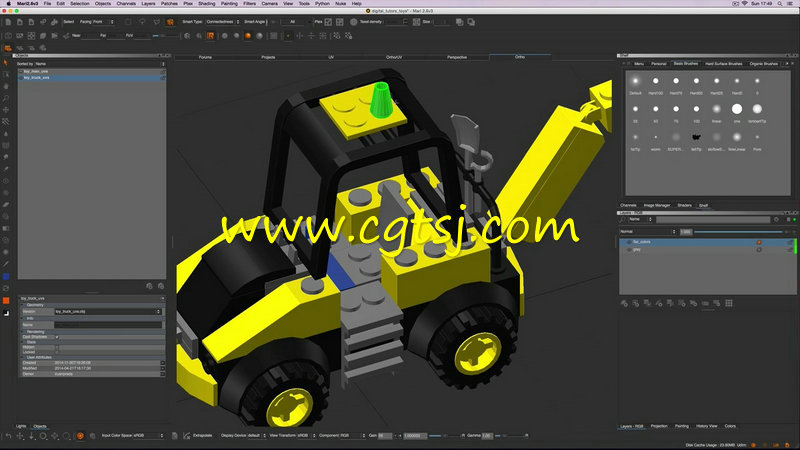Screen dimensions: 800x450
Task: Open the Patches menu
Action: (169, 4)
